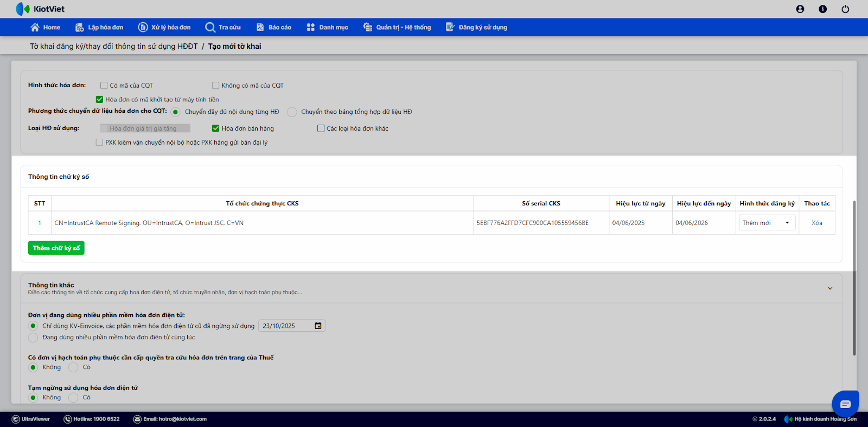Click the expiry date 04/06/2026
The width and height of the screenshot is (868, 427).
coord(692,223)
